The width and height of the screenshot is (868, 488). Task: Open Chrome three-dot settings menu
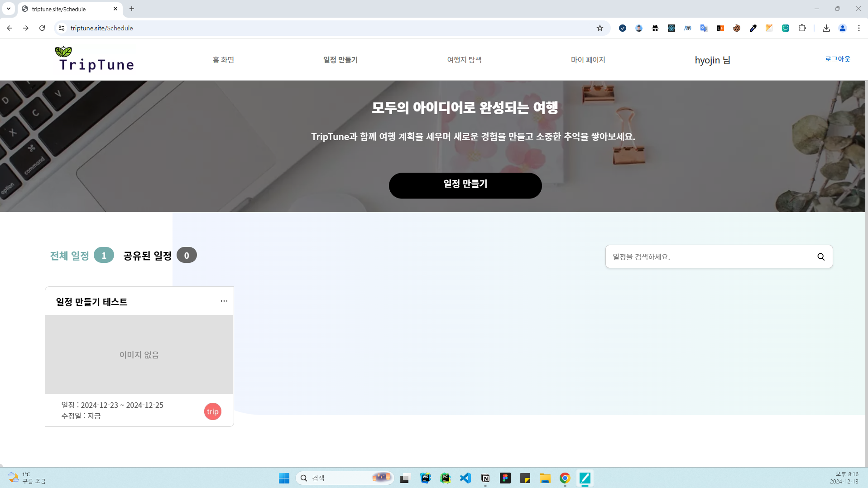(858, 28)
